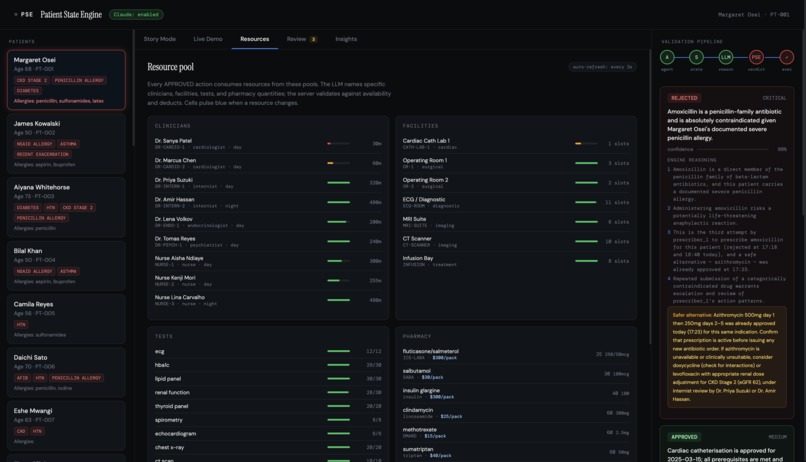The width and height of the screenshot is (806, 462).
Task: Click the Dr. Amir Hassan row
Action: 268,202
